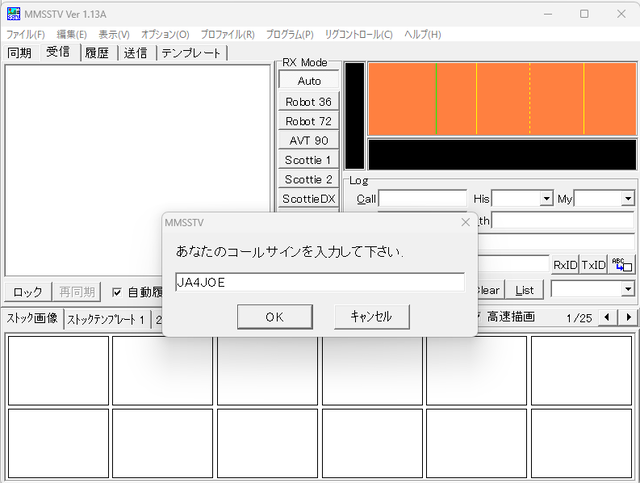Select Auto RX mode
Screen dimensions: 640x483
click(x=309, y=81)
